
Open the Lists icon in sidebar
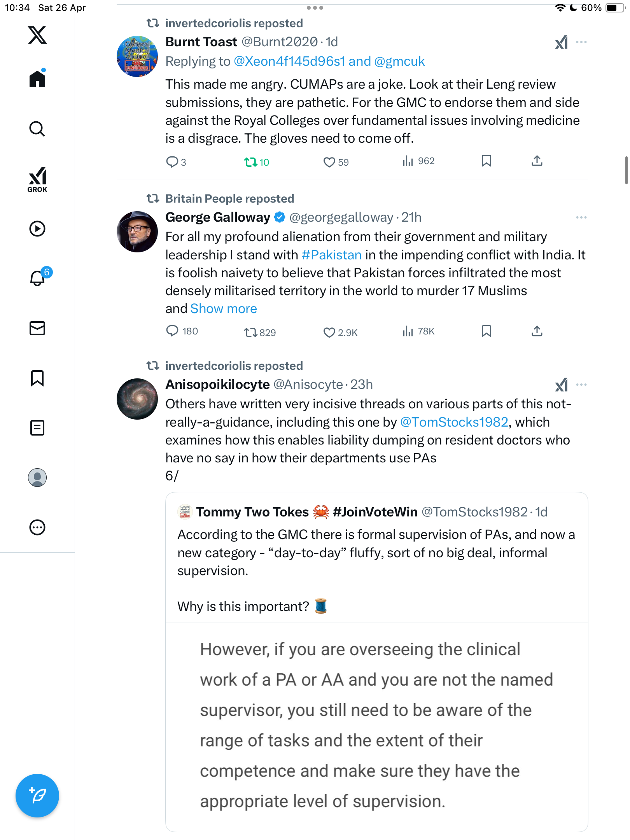[x=37, y=428]
